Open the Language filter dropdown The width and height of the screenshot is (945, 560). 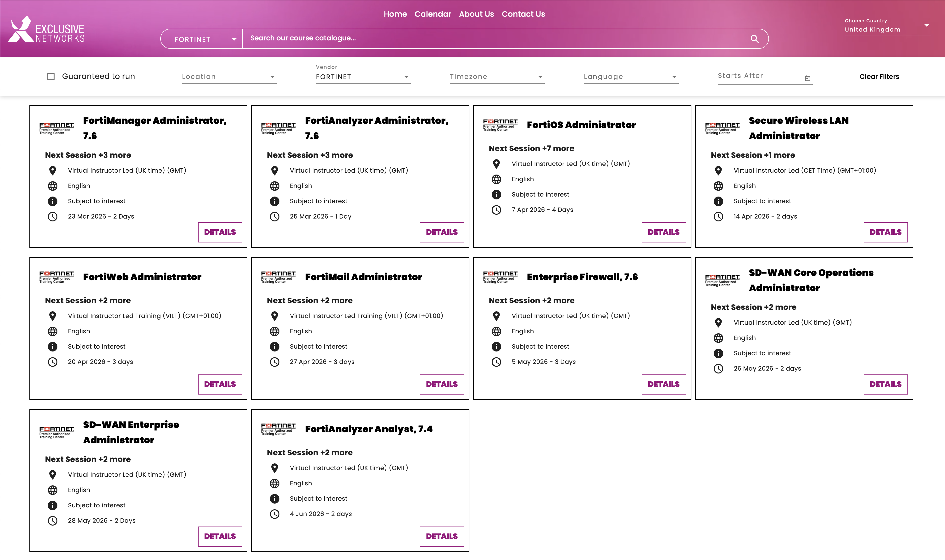pyautogui.click(x=631, y=77)
